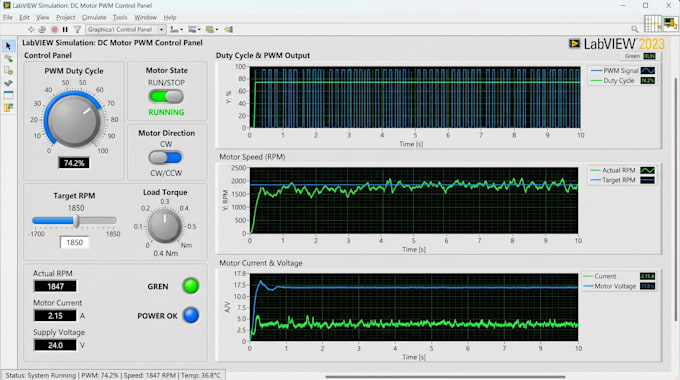Toggle the RUN/STOP motor state switch
The height and width of the screenshot is (380, 680).
[166, 96]
